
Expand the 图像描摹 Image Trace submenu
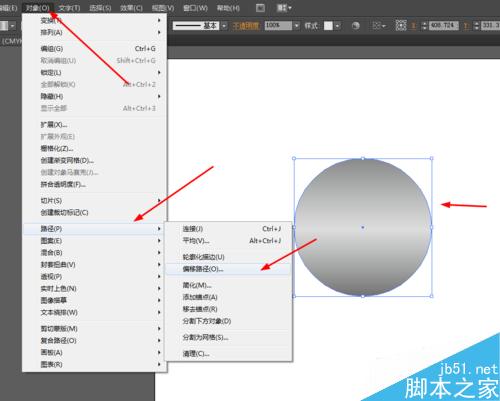point(94,301)
